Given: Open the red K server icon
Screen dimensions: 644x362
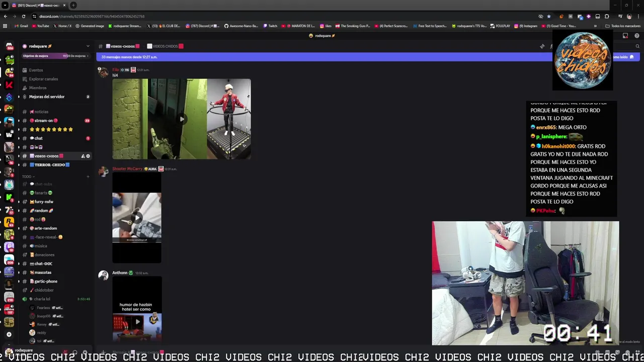Looking at the screenshot, I should click(9, 84).
